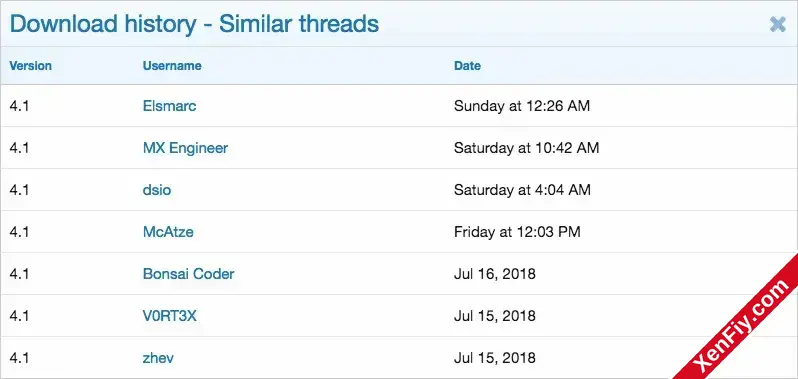Screen dimensions: 798x379
Task: Click the Version column header
Action: click(31, 66)
